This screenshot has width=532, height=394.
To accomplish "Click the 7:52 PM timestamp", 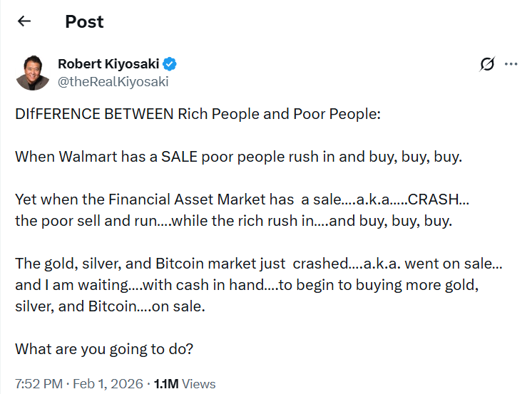I will [x=39, y=384].
